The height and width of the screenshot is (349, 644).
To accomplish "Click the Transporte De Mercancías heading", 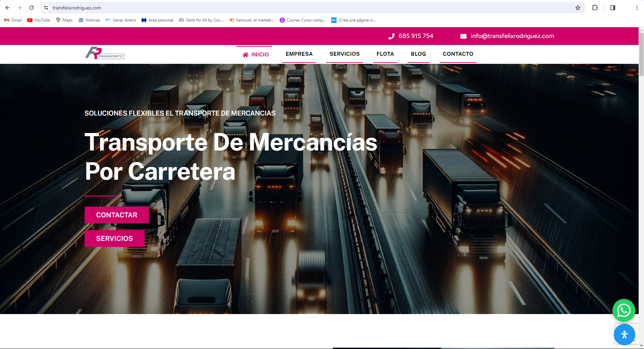I will [x=231, y=157].
